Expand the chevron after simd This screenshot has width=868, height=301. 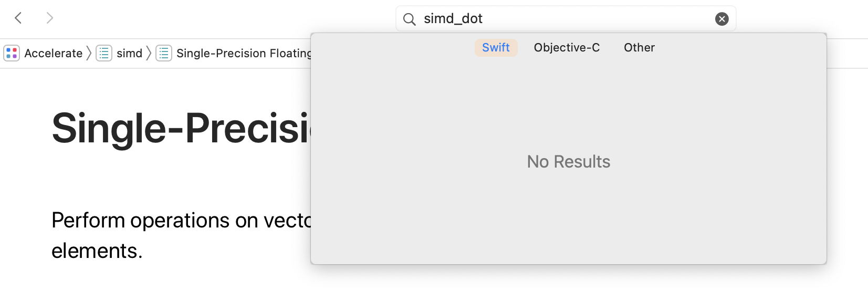[x=149, y=53]
